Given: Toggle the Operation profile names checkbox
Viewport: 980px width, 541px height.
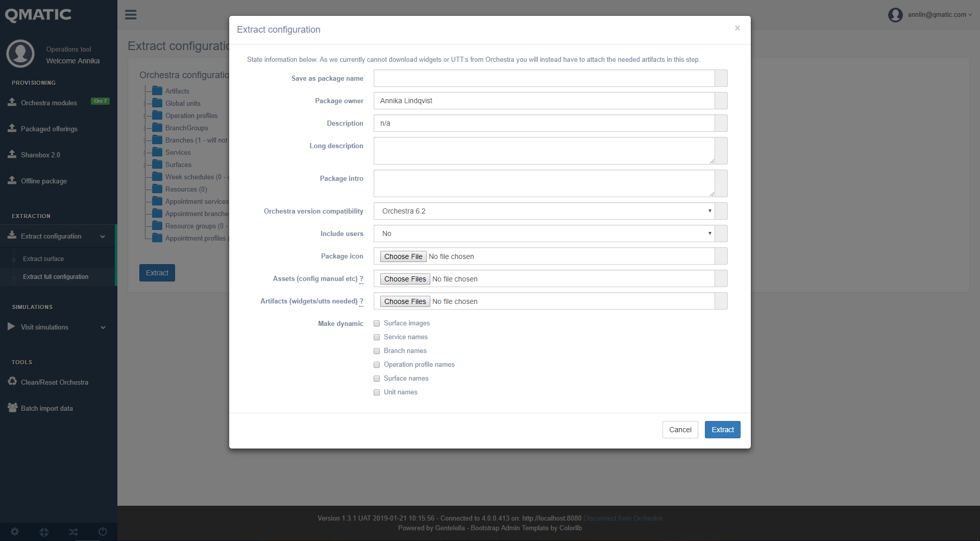Looking at the screenshot, I should (x=377, y=365).
